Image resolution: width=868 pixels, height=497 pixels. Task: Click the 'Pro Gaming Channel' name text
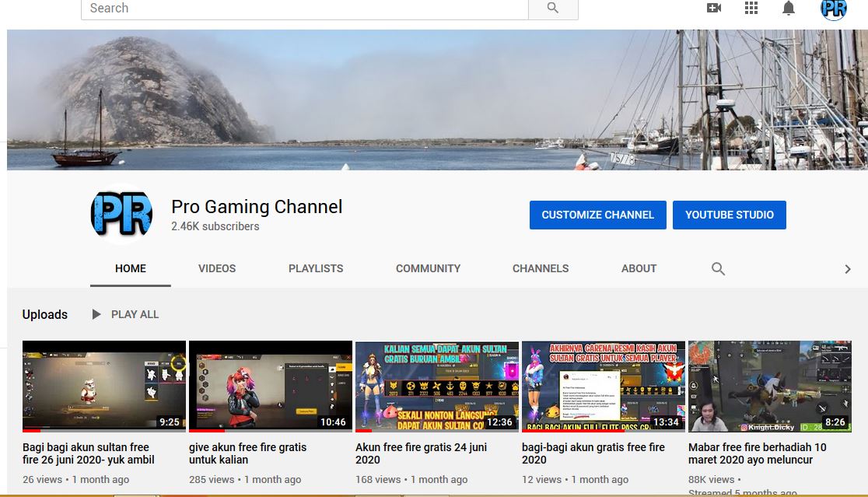[x=257, y=206]
